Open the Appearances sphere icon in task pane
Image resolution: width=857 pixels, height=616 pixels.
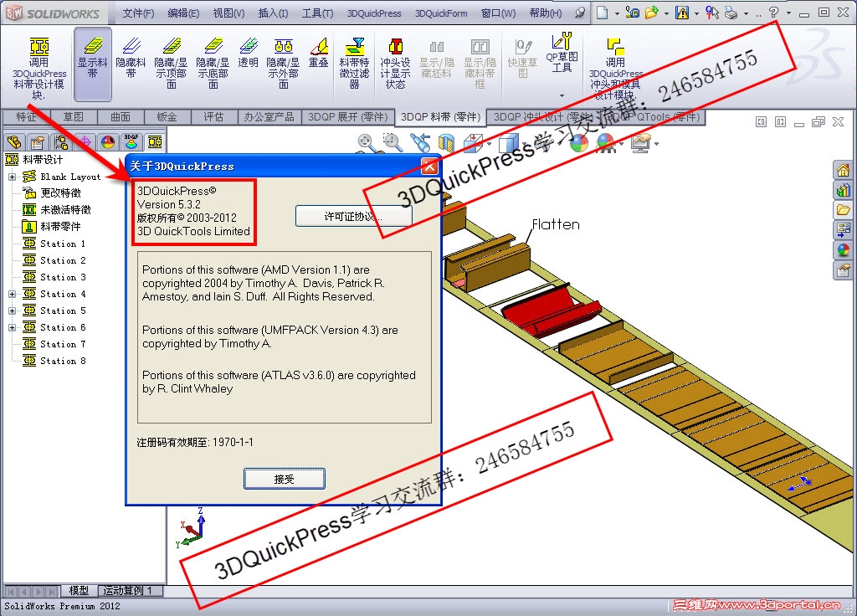tap(843, 250)
